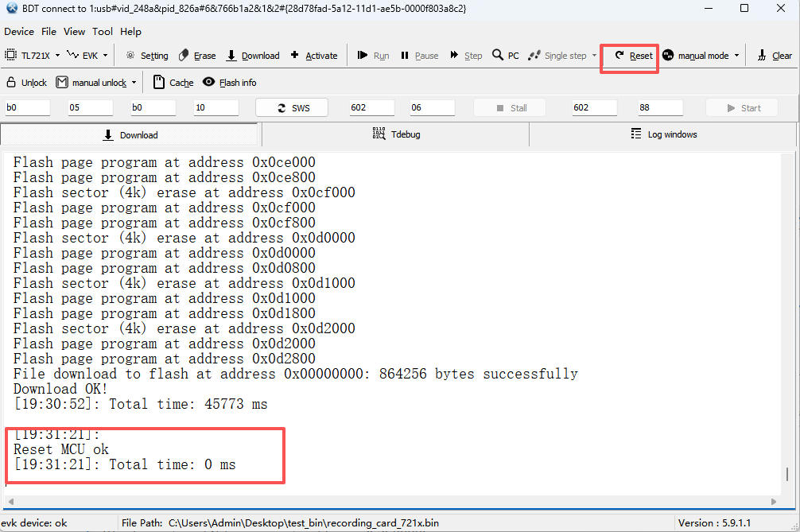Click the Setting gear icon

(x=130, y=55)
